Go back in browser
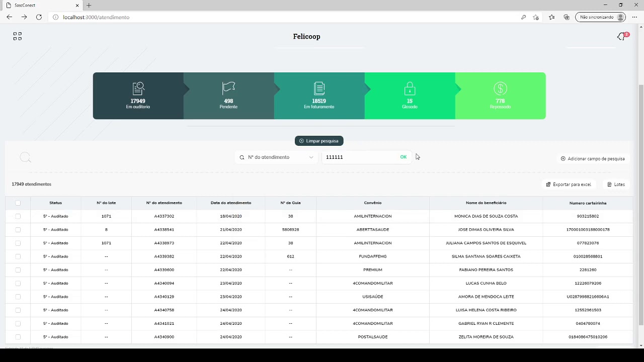This screenshot has height=362, width=644. click(x=9, y=17)
